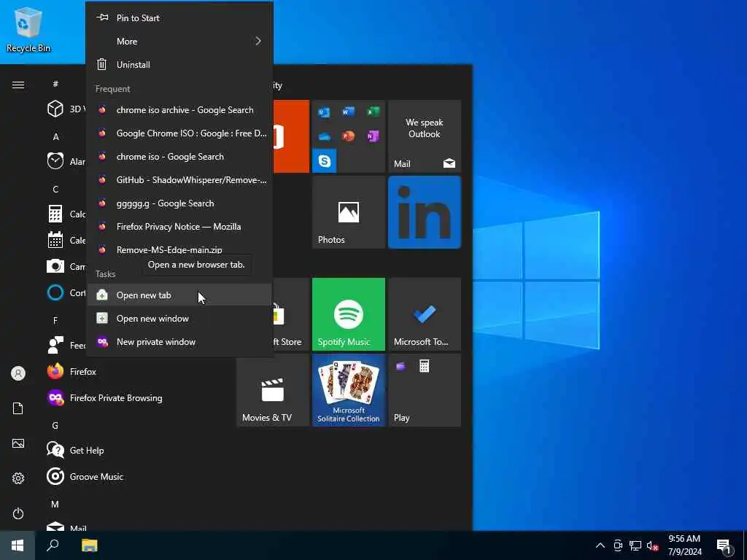Screen dimensions: 747x560
Task: Choose Uninstall from the context menu
Action: pyautogui.click(x=179, y=65)
